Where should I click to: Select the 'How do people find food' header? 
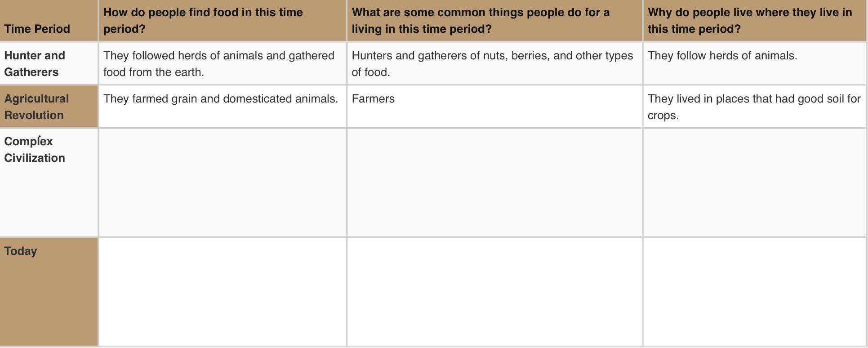coord(223,21)
